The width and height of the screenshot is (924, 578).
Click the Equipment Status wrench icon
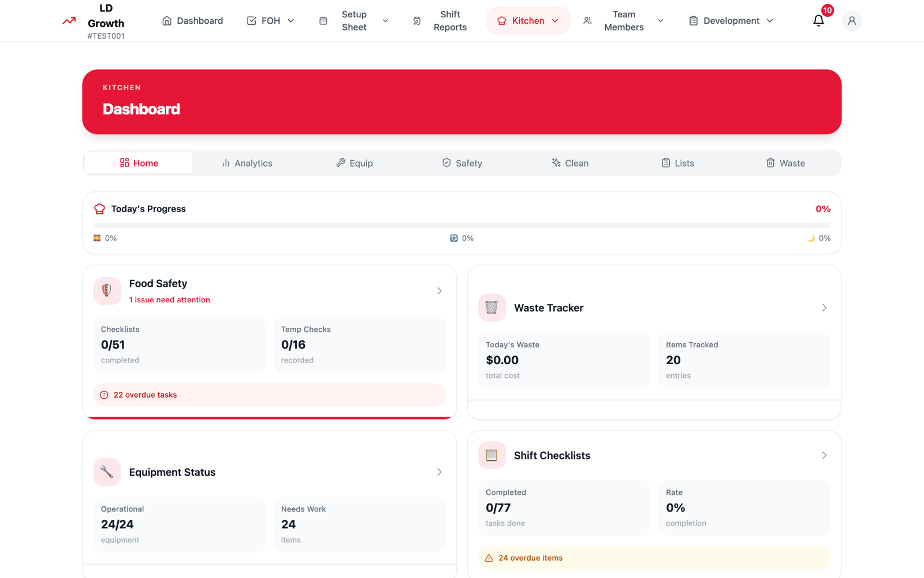(107, 472)
